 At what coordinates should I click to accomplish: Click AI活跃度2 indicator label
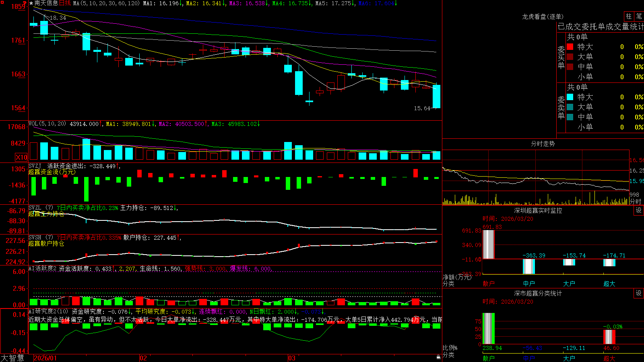[x=43, y=268]
